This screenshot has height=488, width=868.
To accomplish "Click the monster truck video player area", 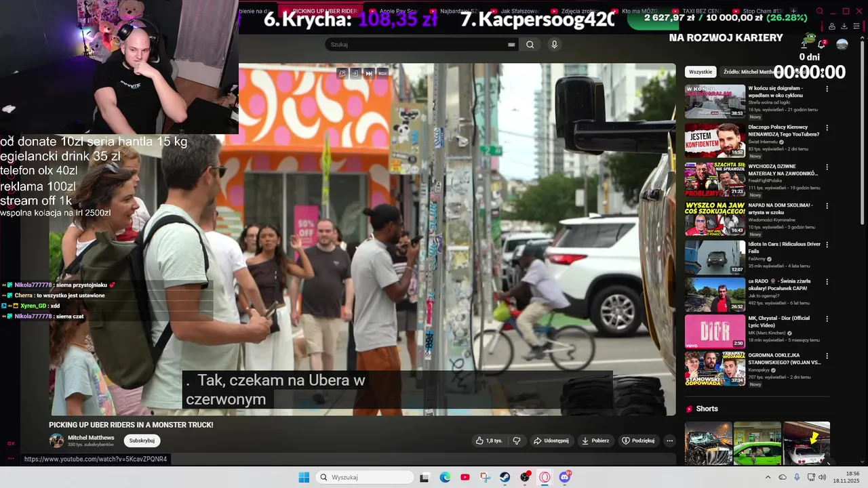I will 363,239.
